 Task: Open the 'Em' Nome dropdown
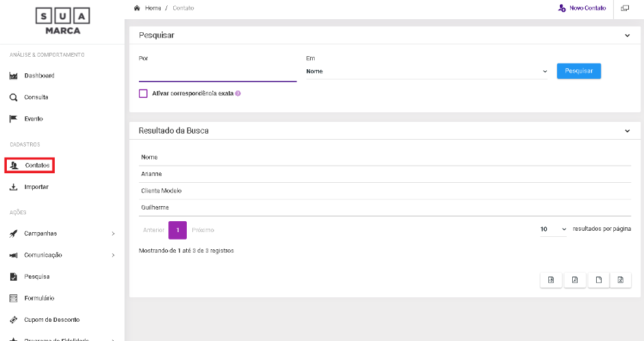[426, 71]
